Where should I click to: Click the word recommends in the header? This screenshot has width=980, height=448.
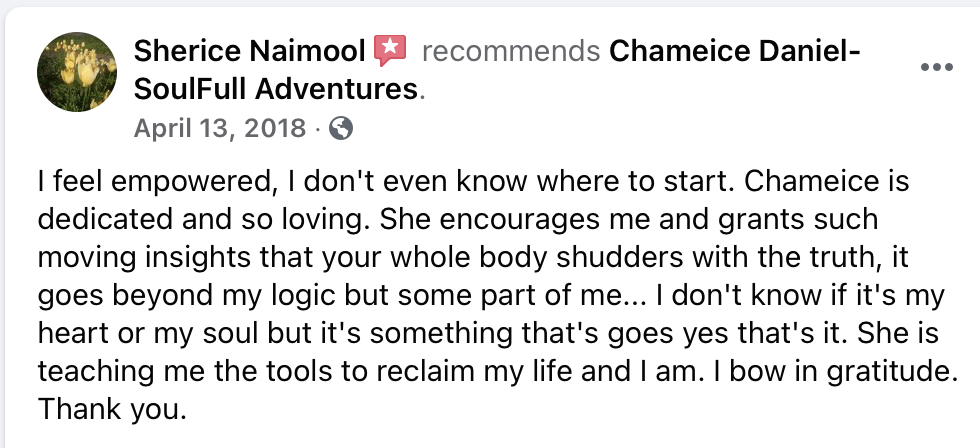click(x=511, y=51)
